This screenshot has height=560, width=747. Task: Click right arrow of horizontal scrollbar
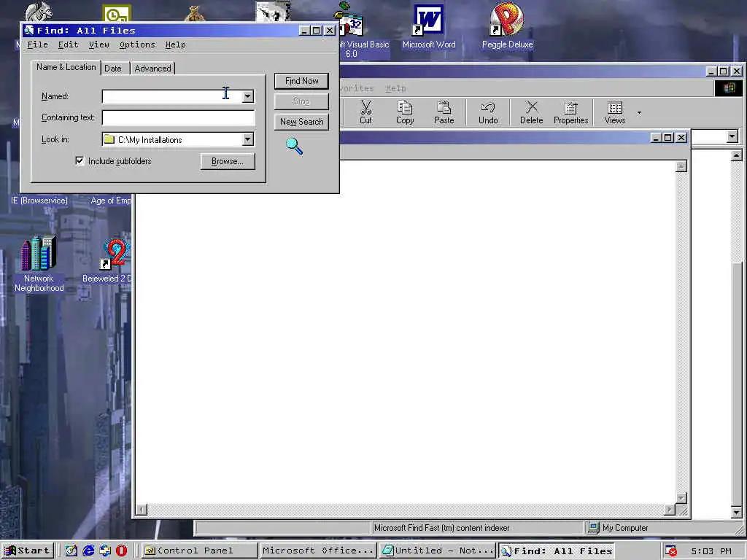click(670, 510)
